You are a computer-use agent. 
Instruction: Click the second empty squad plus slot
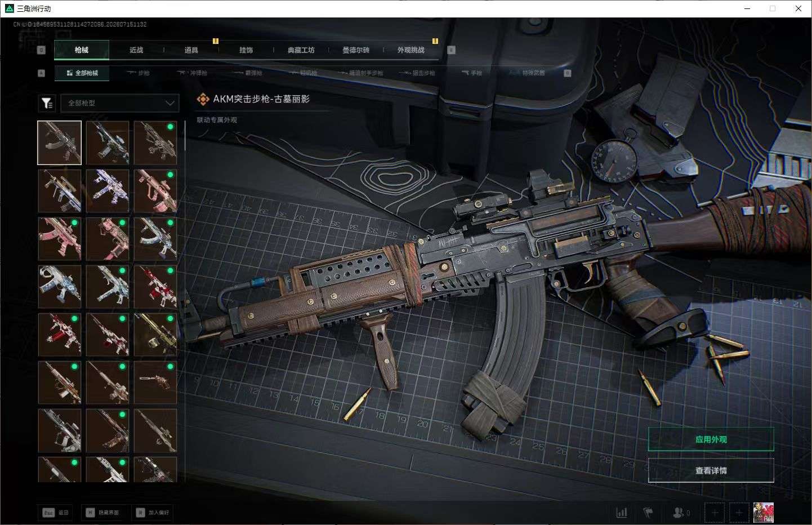(739, 513)
